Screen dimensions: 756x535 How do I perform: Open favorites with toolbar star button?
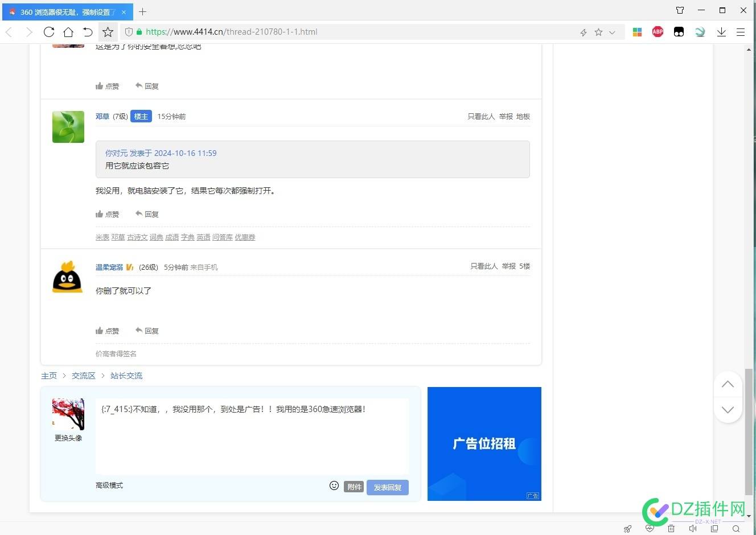click(108, 32)
